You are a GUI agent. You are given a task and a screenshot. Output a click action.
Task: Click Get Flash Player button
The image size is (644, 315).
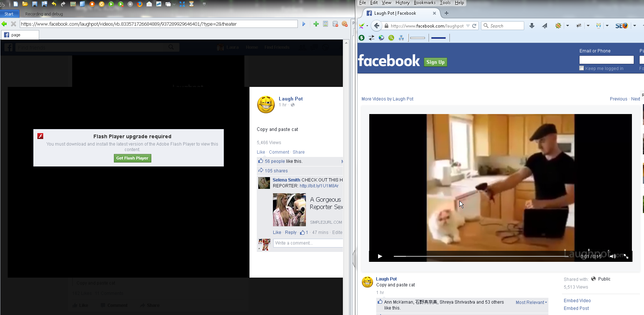click(132, 158)
